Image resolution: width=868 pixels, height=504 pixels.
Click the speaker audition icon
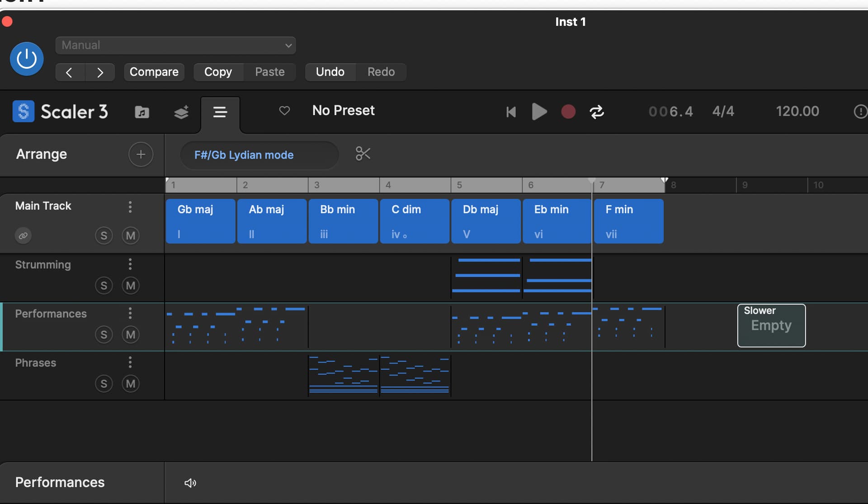(190, 483)
